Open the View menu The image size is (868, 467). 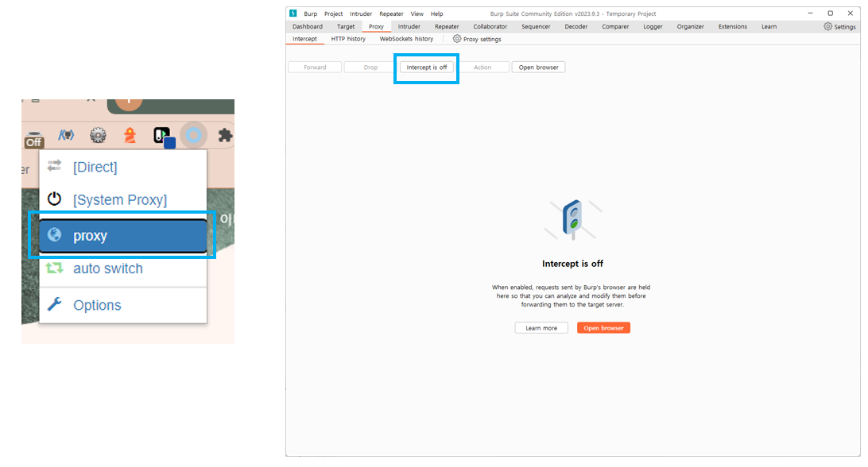tap(417, 14)
